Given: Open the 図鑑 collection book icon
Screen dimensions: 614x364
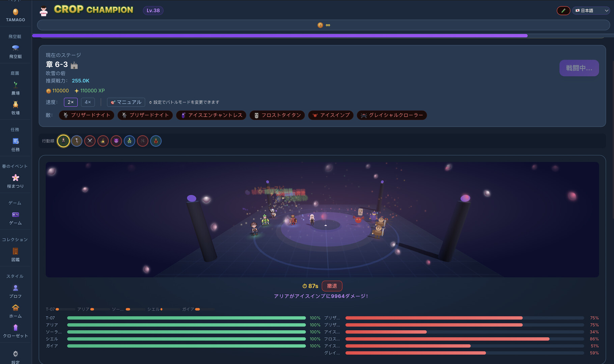Looking at the screenshot, I should coord(16,252).
